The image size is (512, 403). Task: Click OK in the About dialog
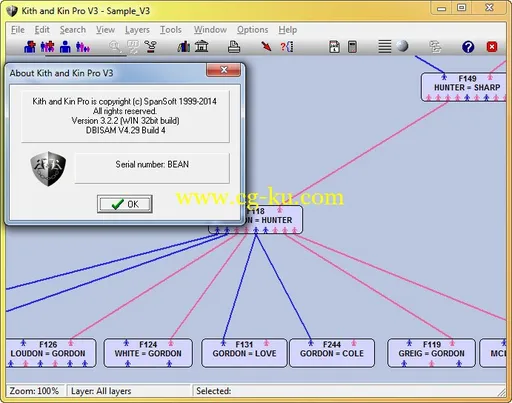tap(125, 204)
